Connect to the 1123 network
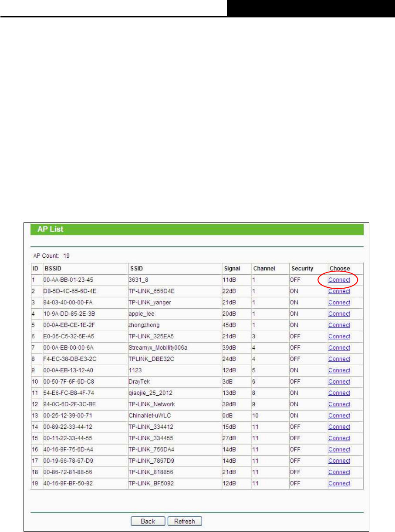The height and width of the screenshot is (532, 395). [x=339, y=370]
